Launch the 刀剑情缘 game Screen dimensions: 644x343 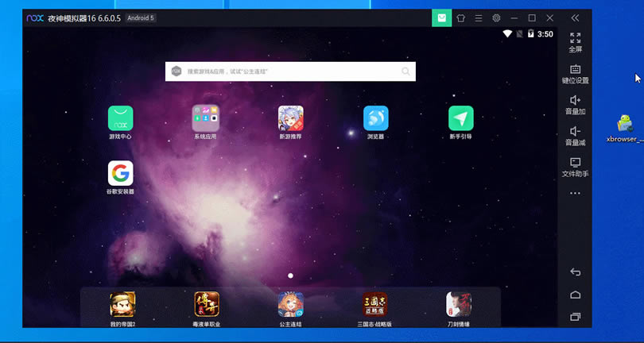(459, 304)
